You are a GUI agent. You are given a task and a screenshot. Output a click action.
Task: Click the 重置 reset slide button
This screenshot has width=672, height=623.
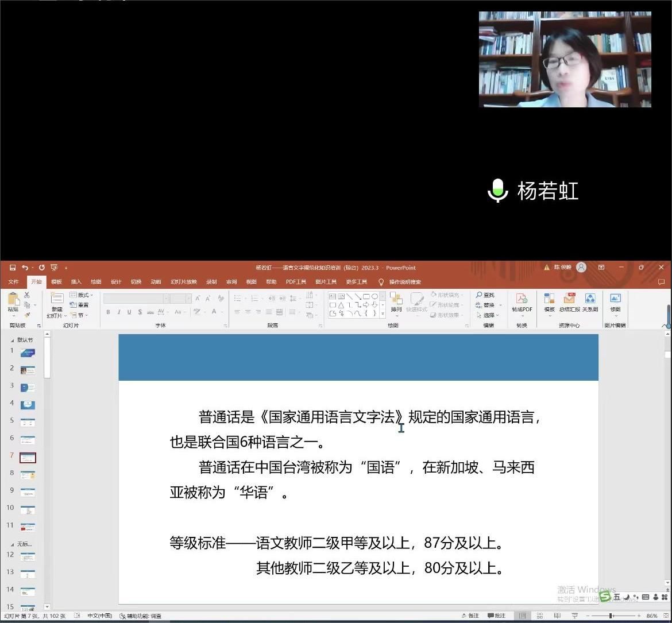click(80, 305)
